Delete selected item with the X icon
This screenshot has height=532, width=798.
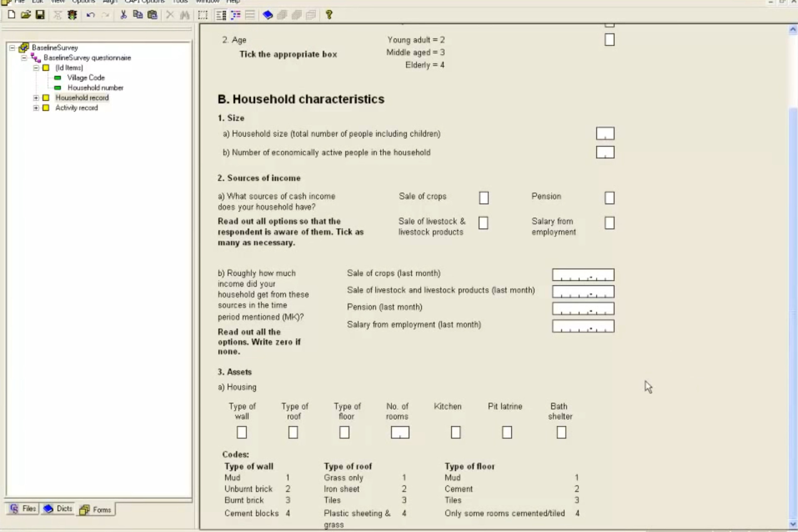170,15
